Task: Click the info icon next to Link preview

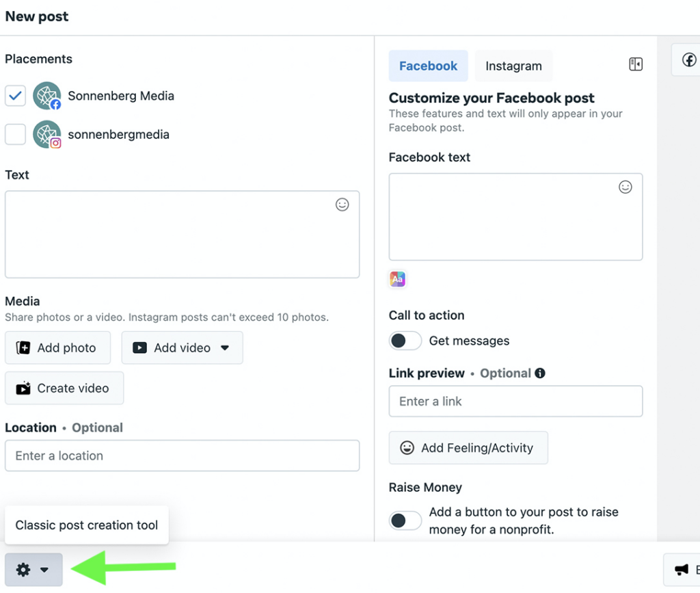Action: [x=541, y=373]
